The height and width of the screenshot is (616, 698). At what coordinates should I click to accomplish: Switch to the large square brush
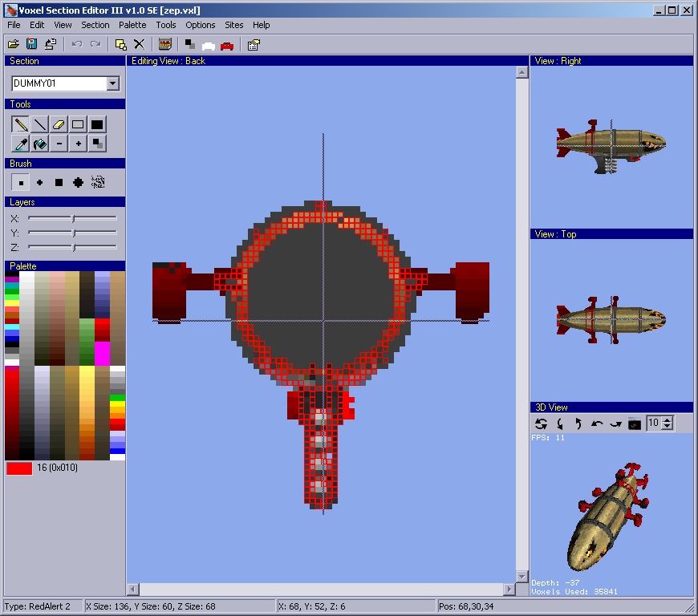(59, 183)
